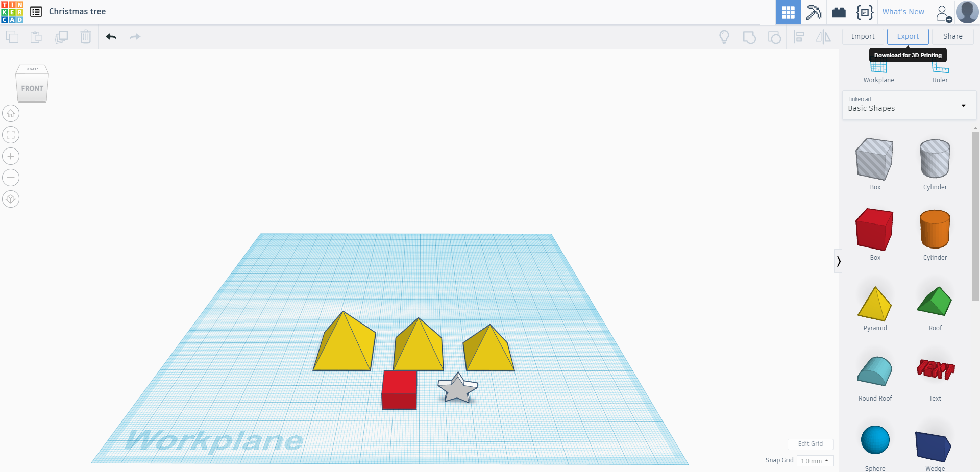Click the Paste toolbar icon
Image resolution: width=980 pixels, height=472 pixels.
36,37
